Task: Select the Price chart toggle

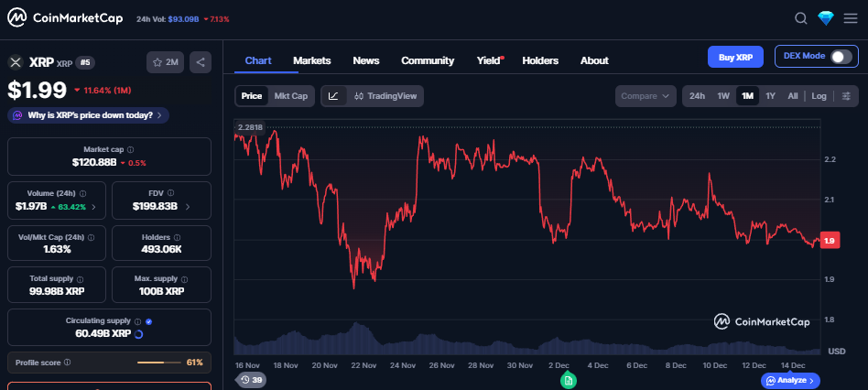Action: pyautogui.click(x=251, y=96)
